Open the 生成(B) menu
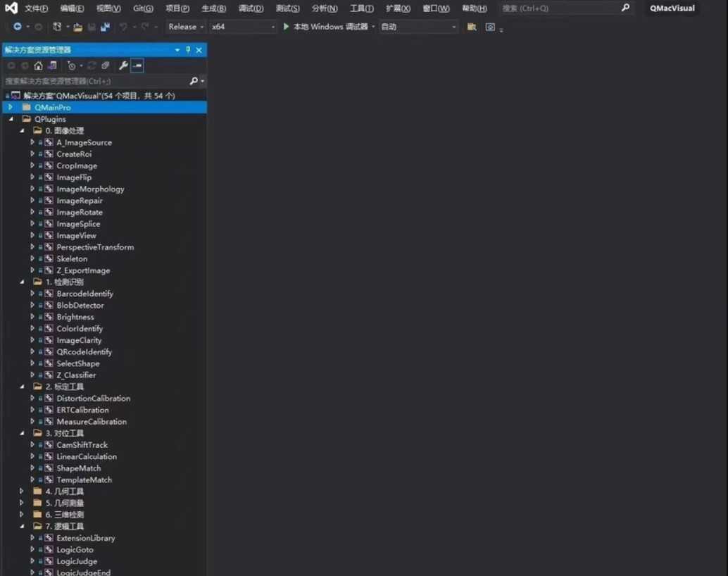Image resolution: width=728 pixels, height=576 pixels. 213,8
